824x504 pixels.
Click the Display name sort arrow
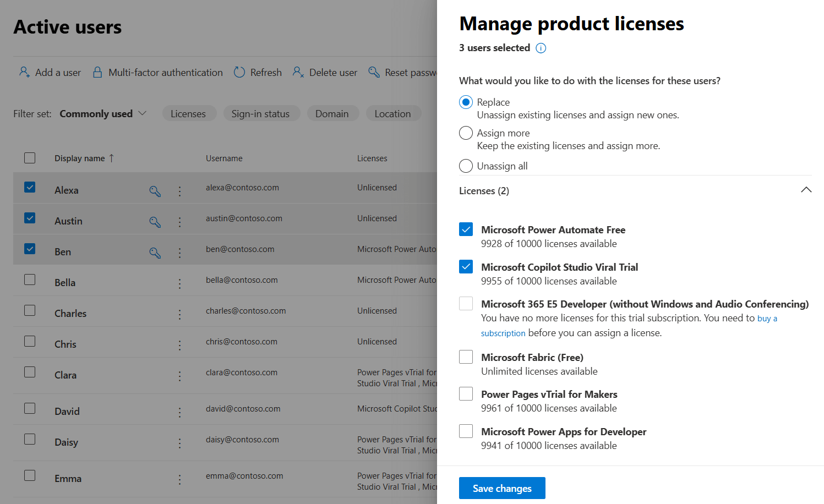[x=111, y=158]
